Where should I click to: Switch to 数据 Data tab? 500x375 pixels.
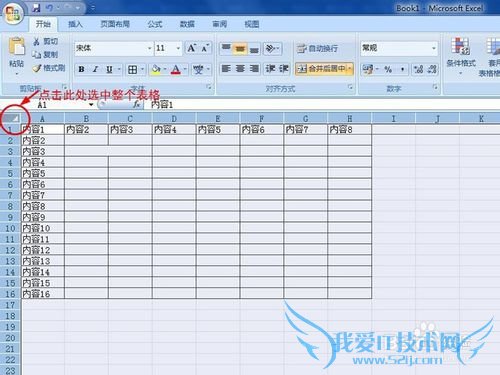tap(187, 24)
